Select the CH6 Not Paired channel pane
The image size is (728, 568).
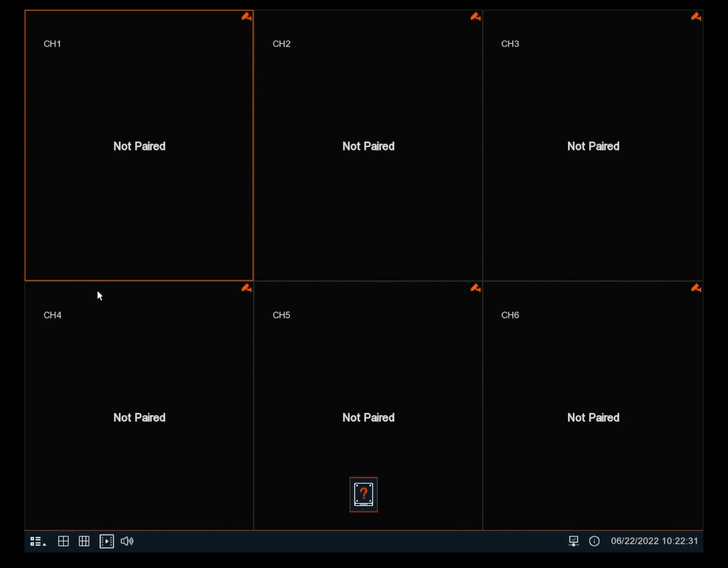click(x=593, y=406)
